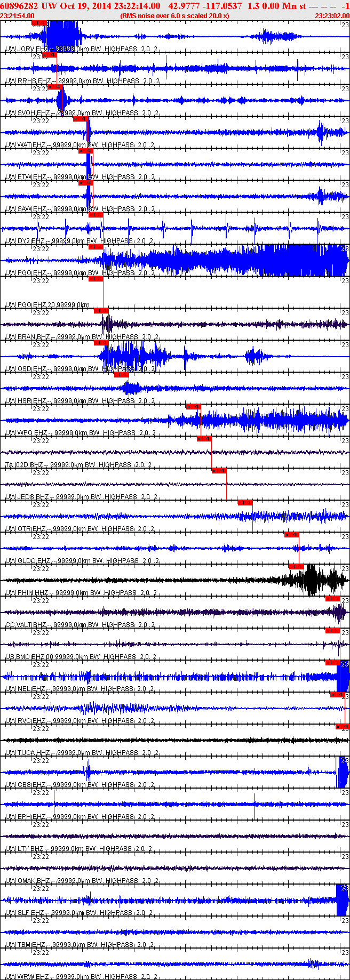Click the red pick flag on BRAN trace

pos(101,311)
